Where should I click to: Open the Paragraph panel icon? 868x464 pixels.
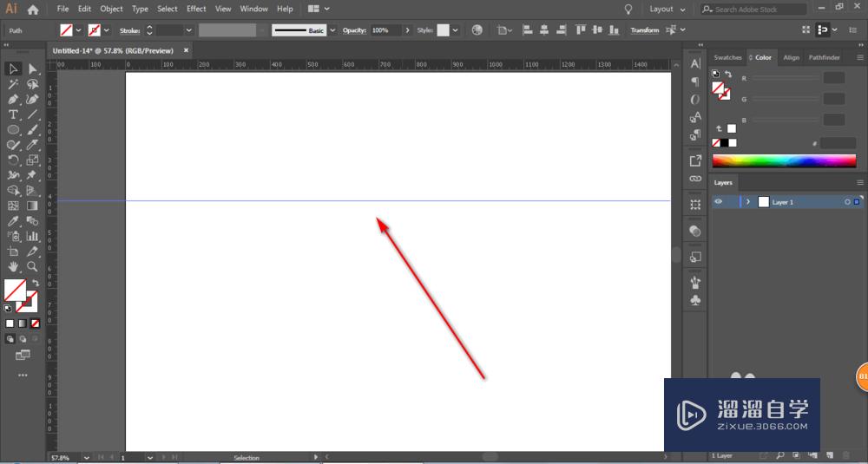tap(695, 82)
